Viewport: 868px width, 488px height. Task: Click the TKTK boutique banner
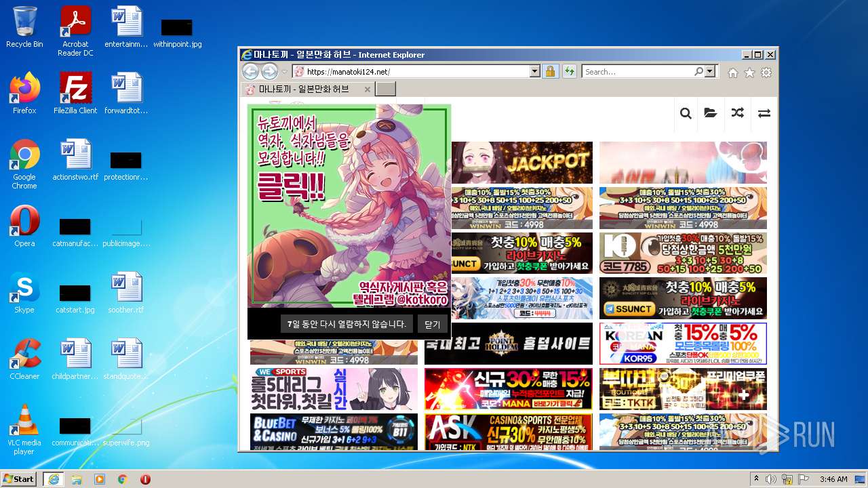tap(683, 389)
